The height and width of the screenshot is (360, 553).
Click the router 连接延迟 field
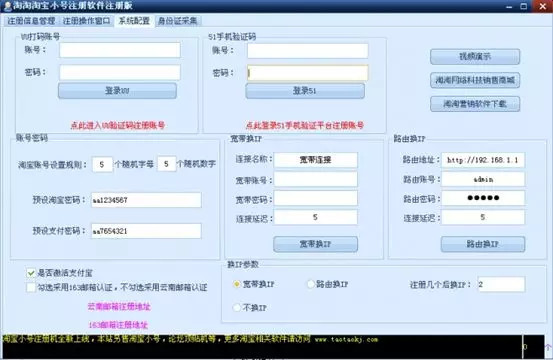483,217
